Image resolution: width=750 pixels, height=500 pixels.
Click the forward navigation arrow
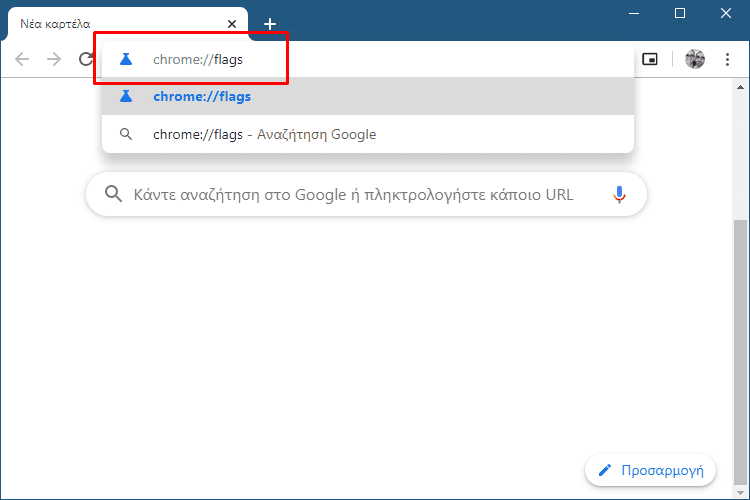[54, 59]
